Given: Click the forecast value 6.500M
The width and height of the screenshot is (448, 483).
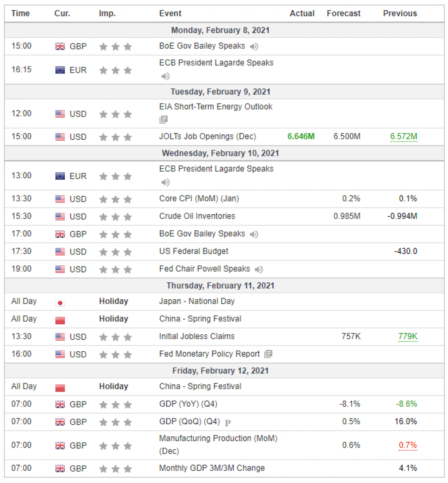Looking at the screenshot, I should (347, 137).
